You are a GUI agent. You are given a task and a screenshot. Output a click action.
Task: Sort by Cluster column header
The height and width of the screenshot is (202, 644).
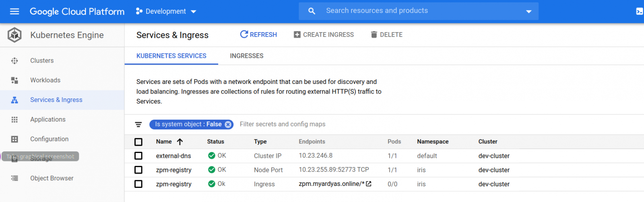[x=488, y=142]
